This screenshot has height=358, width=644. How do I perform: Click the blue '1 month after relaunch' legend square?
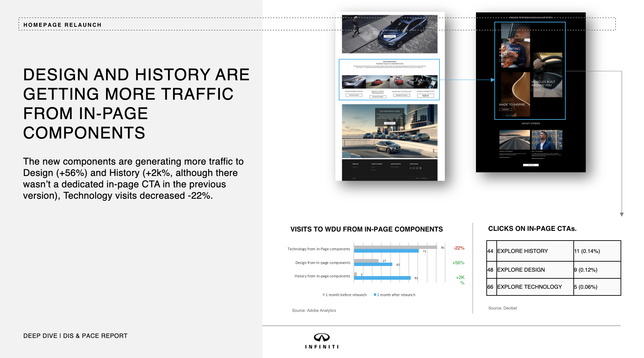[375, 295]
